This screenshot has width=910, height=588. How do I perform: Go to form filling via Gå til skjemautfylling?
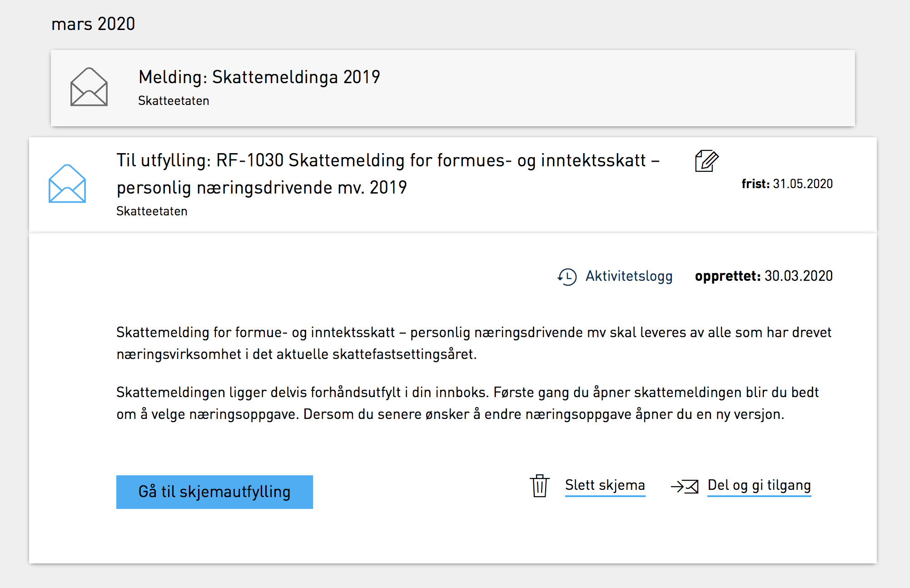tap(214, 492)
